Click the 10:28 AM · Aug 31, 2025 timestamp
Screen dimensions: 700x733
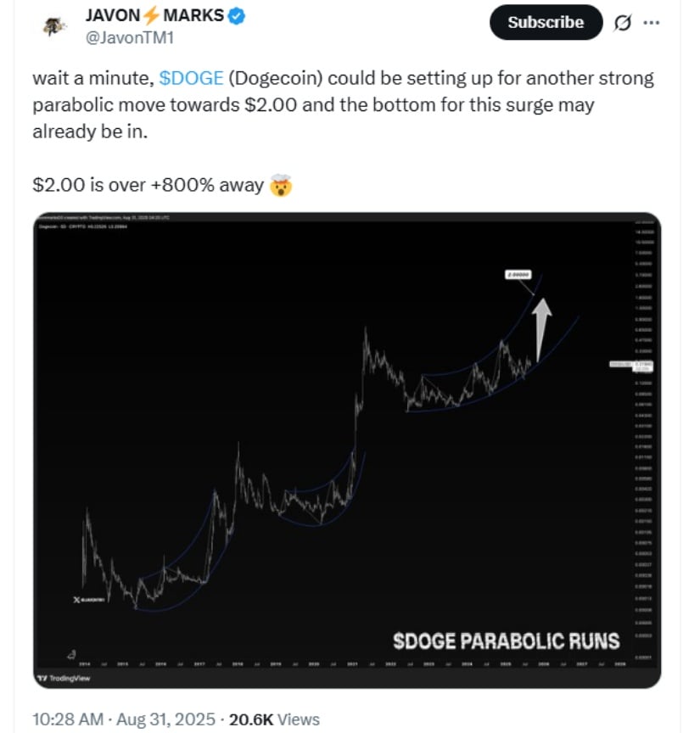point(124,719)
